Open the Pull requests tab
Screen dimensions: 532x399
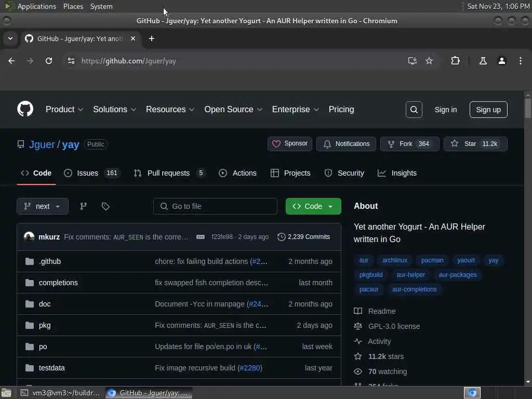pos(169,173)
